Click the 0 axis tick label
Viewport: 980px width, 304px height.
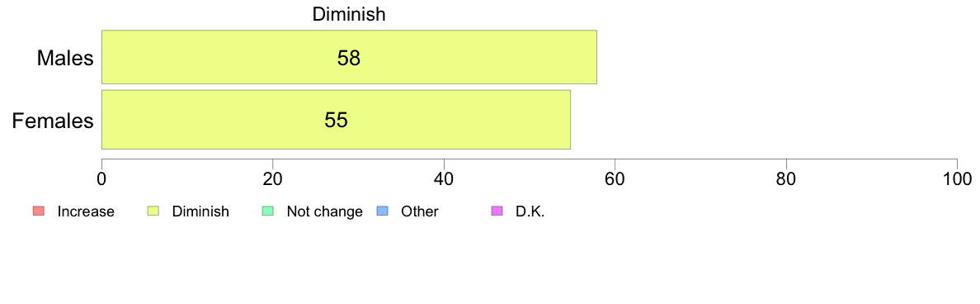pyautogui.click(x=101, y=179)
